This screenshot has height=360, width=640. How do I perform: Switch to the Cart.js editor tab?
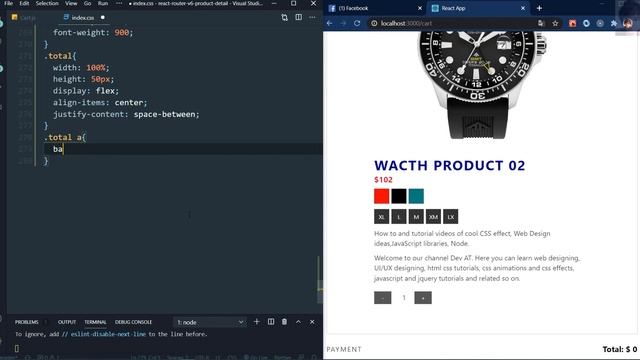point(28,18)
